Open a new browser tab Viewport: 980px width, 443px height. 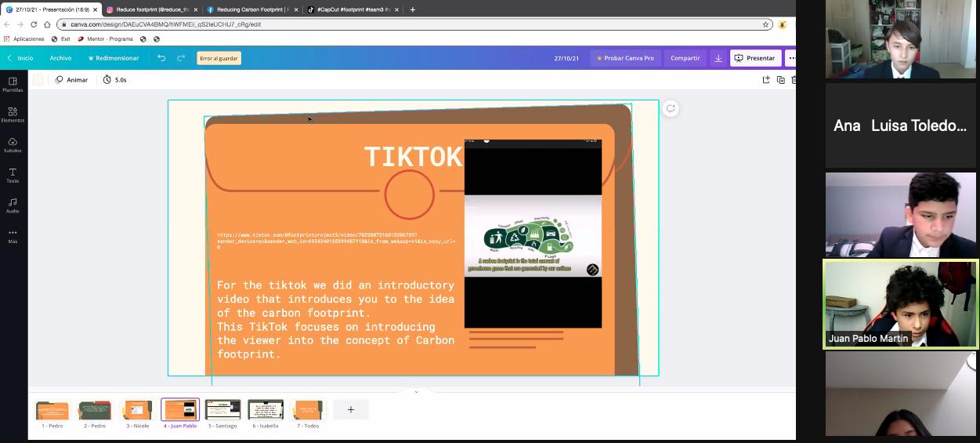click(x=413, y=9)
